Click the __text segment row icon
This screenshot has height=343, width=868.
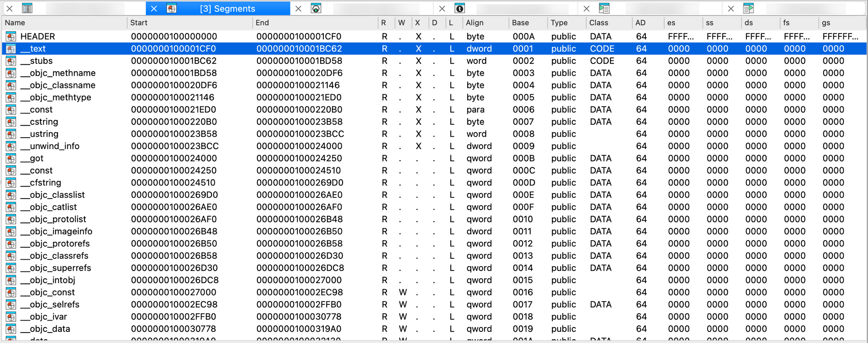tap(11, 49)
